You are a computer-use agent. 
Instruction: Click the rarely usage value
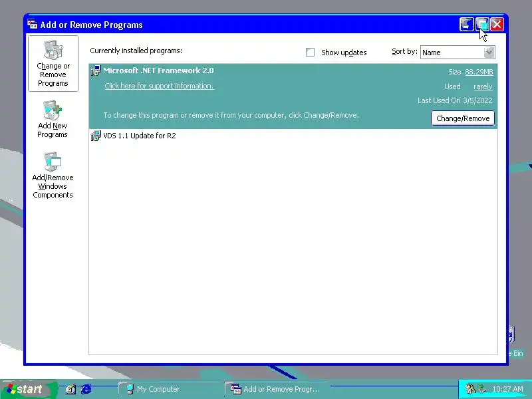click(483, 86)
